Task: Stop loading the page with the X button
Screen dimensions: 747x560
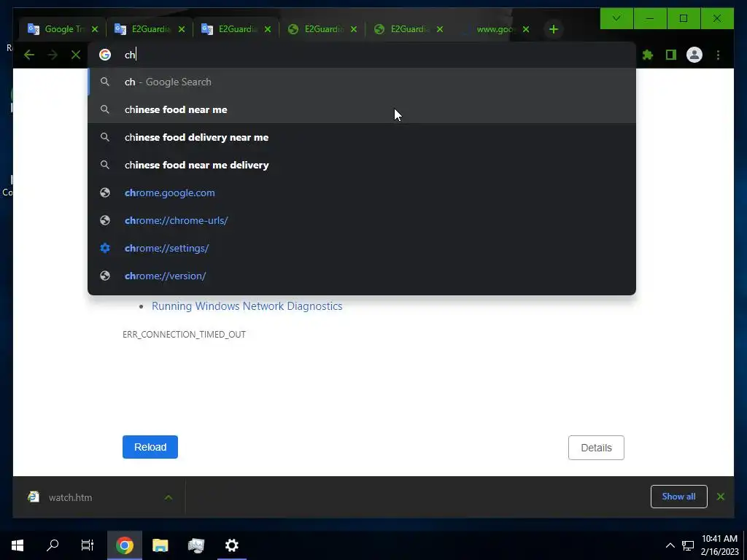Action: coord(76,55)
